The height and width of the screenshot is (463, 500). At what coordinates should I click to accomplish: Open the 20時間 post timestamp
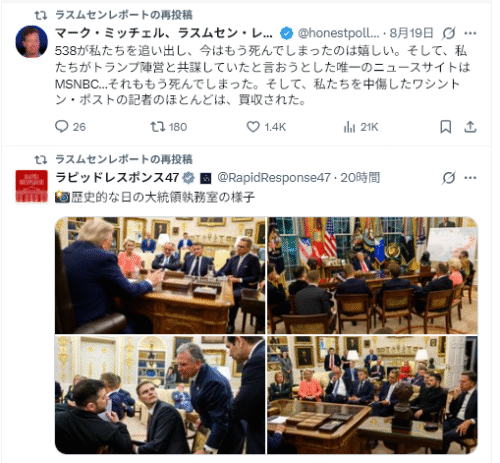[x=360, y=178]
